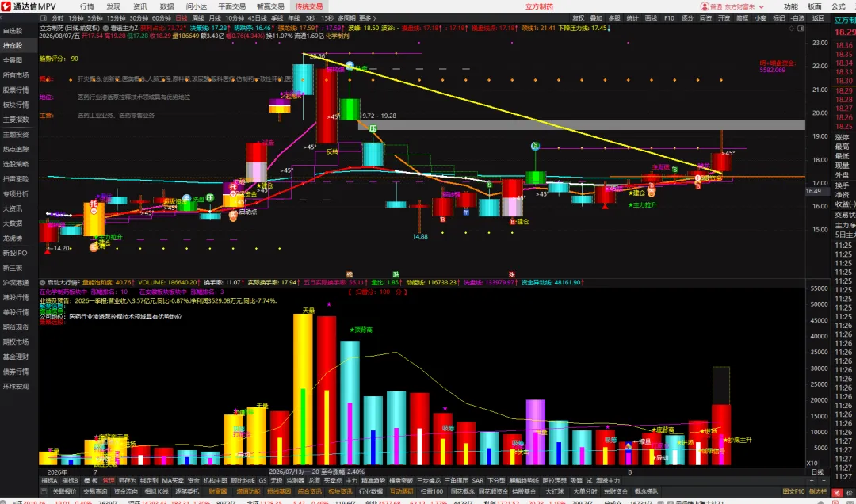Click the 图文F10 button

click(793, 491)
